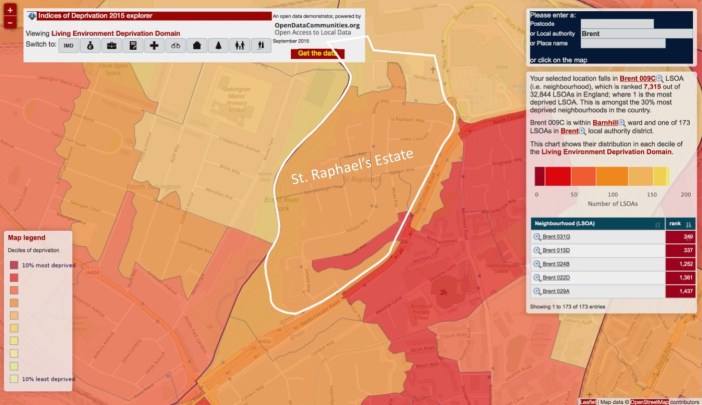The image size is (702, 405).
Task: Select Crime domain handcuffs icon
Action: [x=175, y=46]
